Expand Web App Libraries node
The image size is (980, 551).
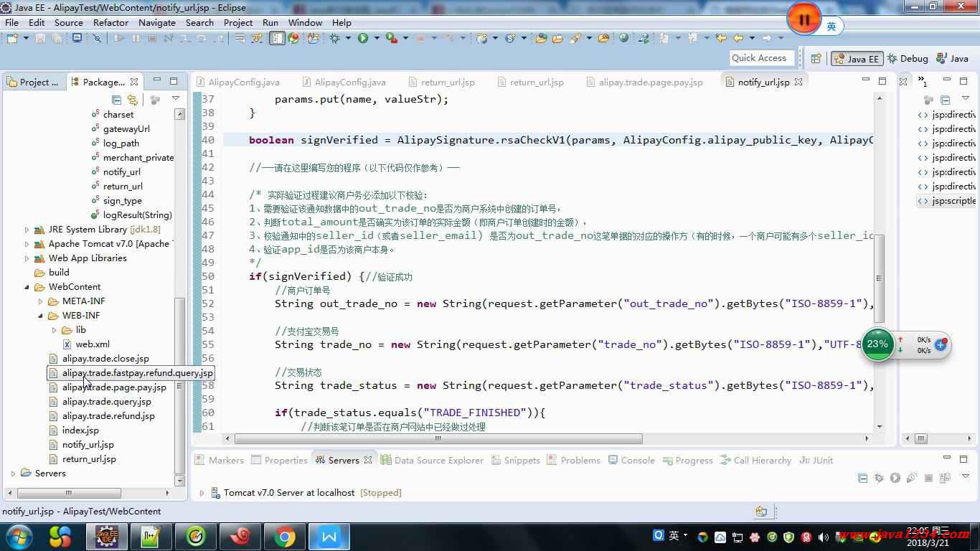[x=27, y=258]
